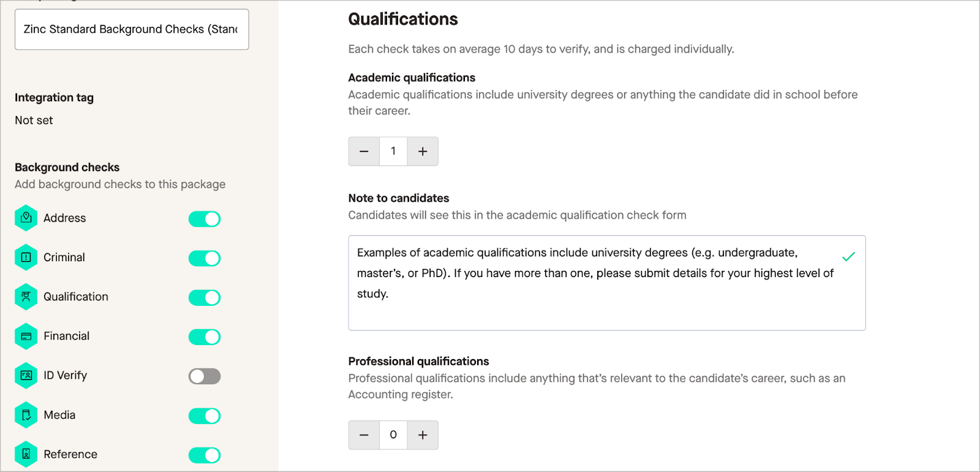
Task: Toggle off the Criminal check
Action: [204, 257]
